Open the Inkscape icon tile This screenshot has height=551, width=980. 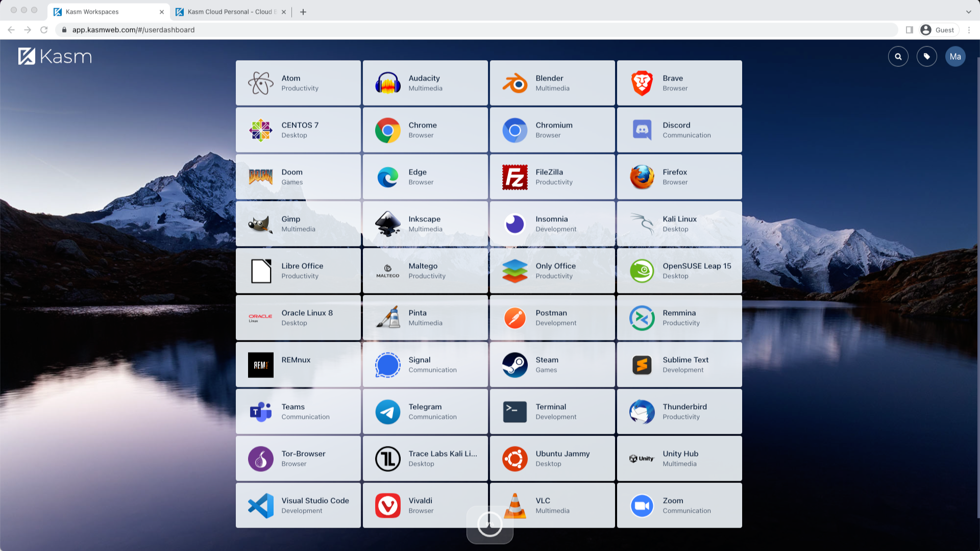(x=387, y=224)
